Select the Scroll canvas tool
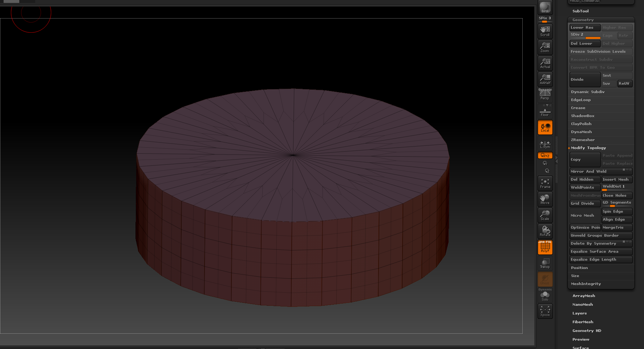 click(545, 31)
